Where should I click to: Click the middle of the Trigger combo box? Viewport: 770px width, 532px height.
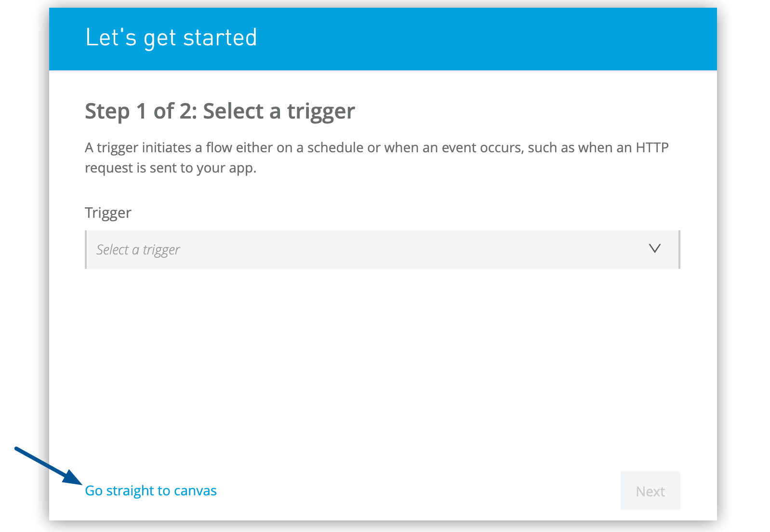[x=383, y=250]
